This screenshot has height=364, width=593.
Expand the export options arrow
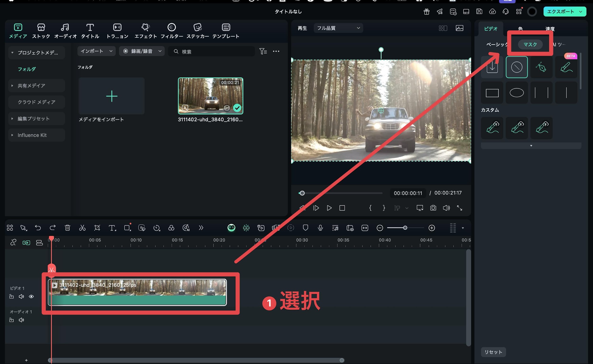click(x=580, y=12)
